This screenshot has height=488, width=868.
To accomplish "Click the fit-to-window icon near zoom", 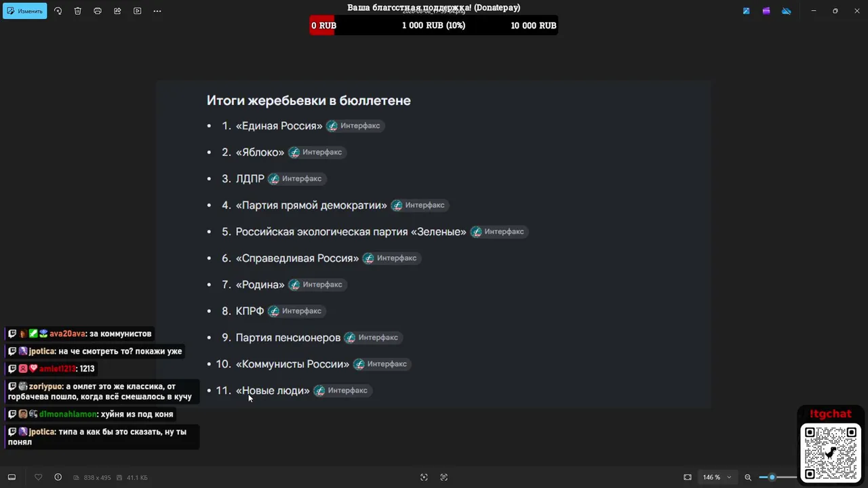I will click(688, 477).
